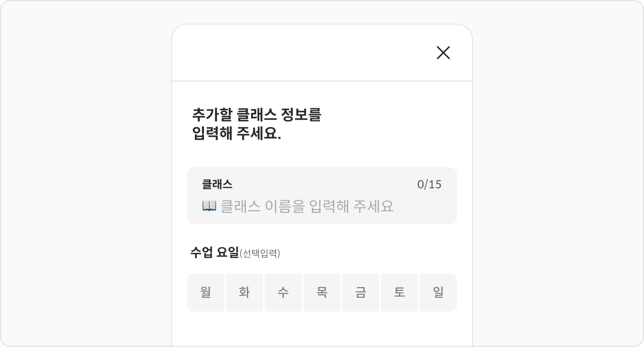Select the 일 (Sunday) day button

[x=438, y=292]
